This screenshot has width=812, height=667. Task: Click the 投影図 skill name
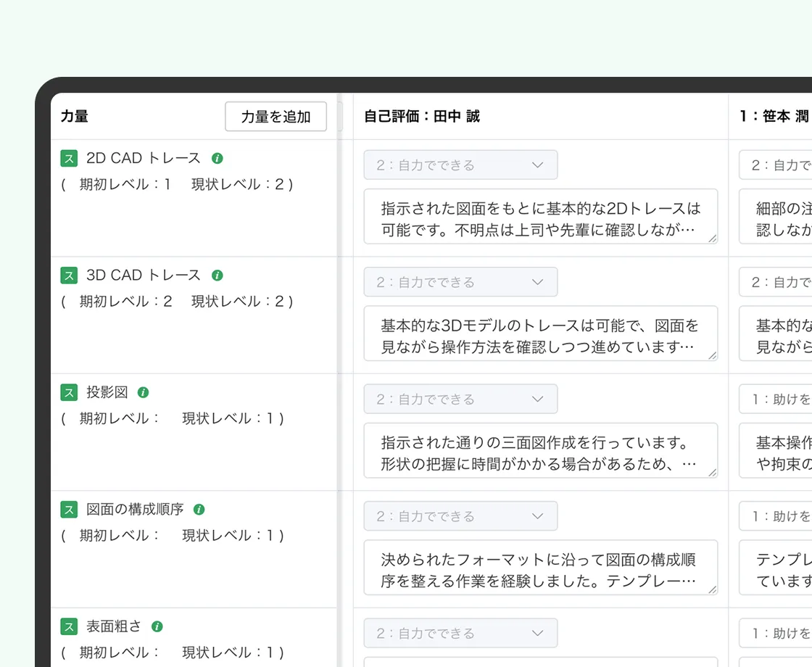pyautogui.click(x=107, y=392)
